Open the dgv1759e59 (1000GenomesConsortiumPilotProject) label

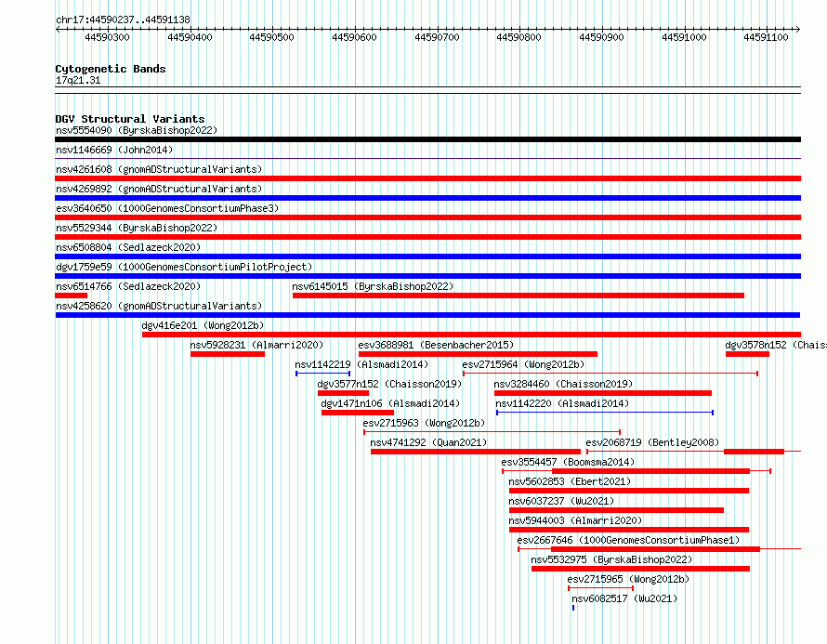click(184, 267)
